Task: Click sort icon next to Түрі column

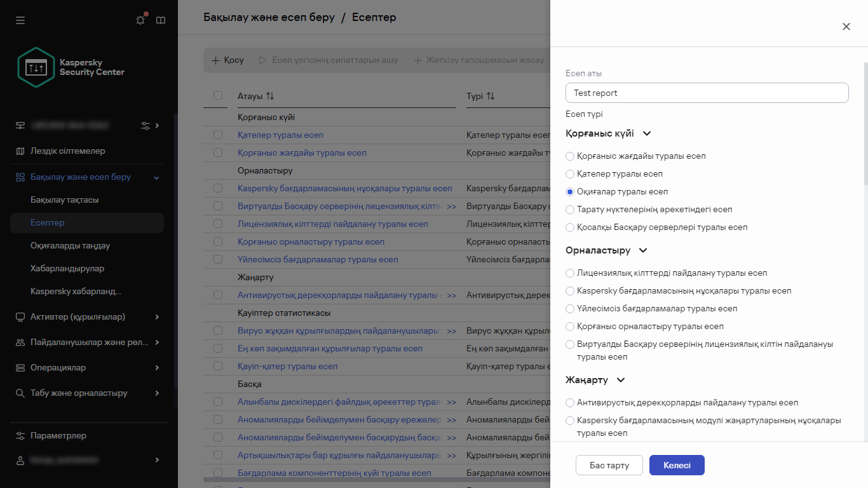Action: [x=490, y=96]
